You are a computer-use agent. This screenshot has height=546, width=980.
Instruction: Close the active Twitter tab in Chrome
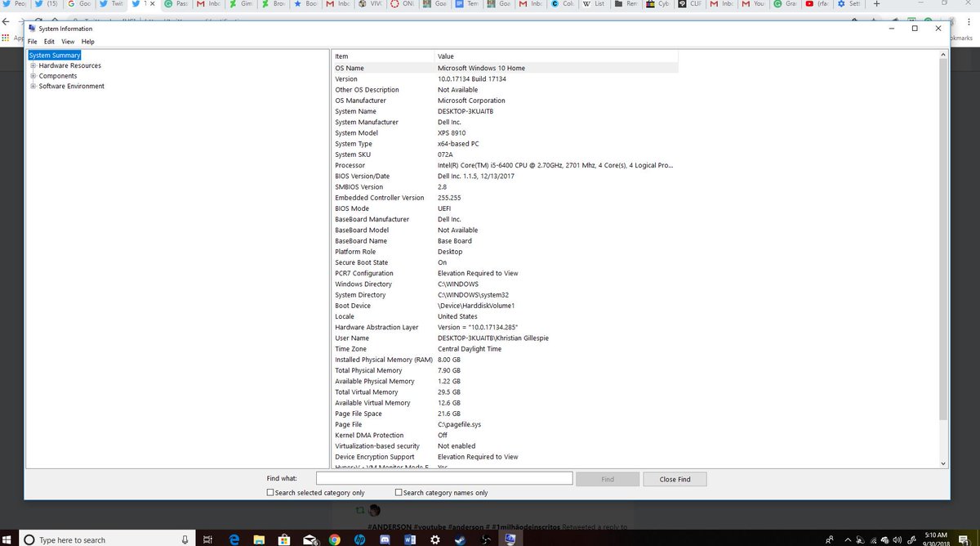pyautogui.click(x=152, y=4)
